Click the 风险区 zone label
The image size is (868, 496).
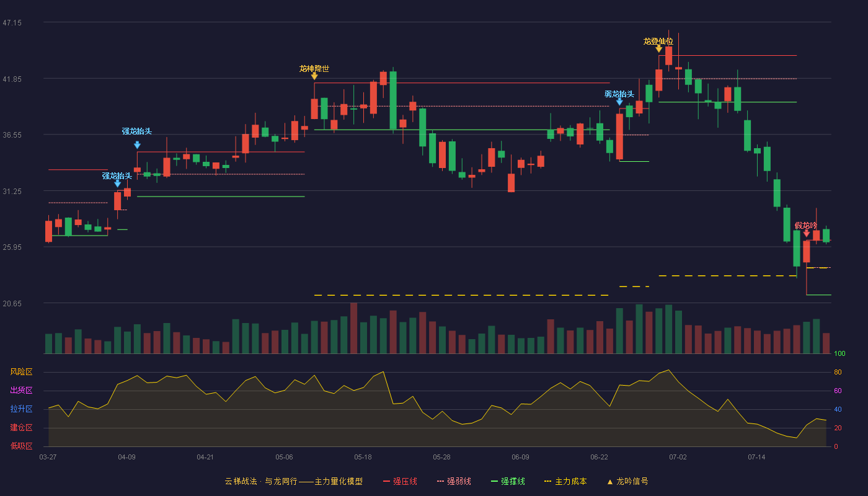[x=21, y=372]
